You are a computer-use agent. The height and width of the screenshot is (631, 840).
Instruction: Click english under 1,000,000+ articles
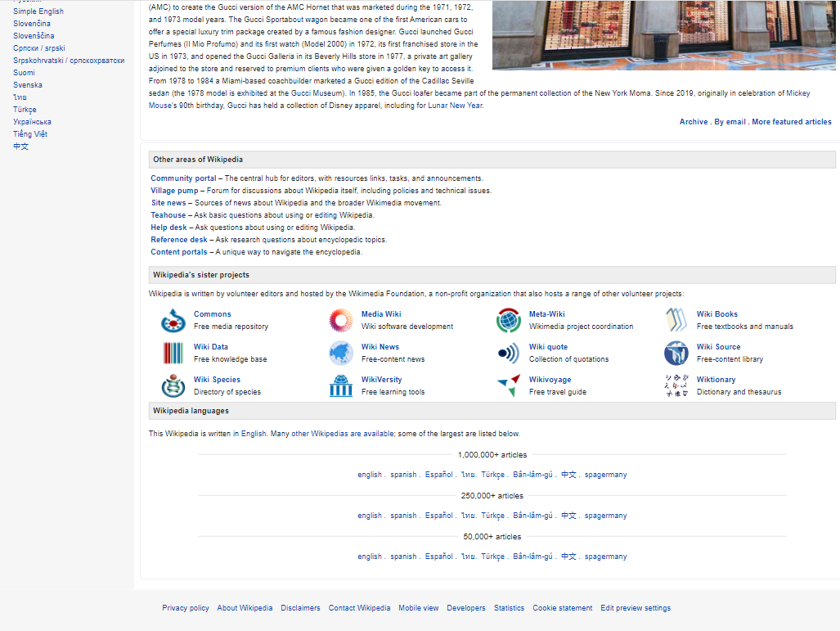click(x=370, y=475)
